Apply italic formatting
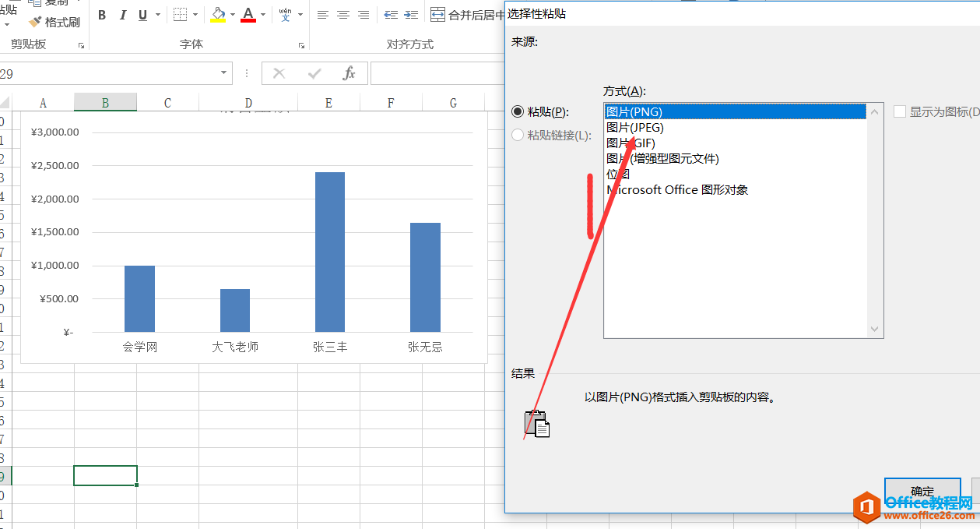The height and width of the screenshot is (529, 980). (x=122, y=15)
